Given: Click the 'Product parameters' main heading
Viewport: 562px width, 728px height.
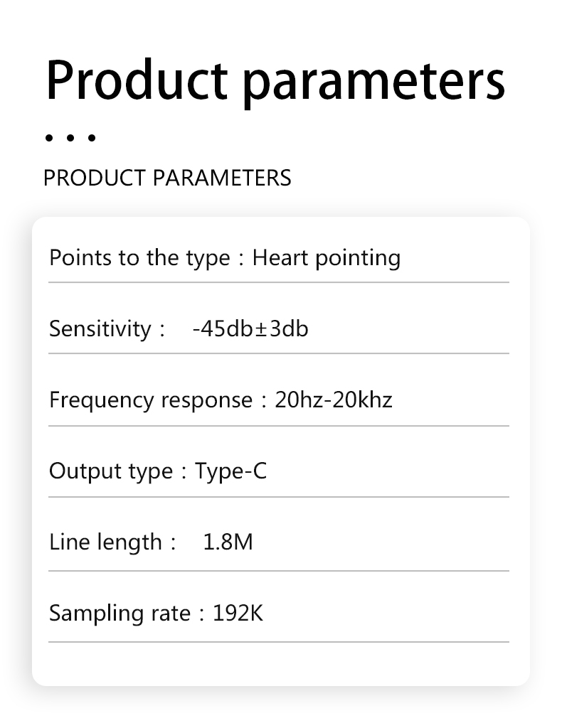Looking at the screenshot, I should pyautogui.click(x=275, y=80).
